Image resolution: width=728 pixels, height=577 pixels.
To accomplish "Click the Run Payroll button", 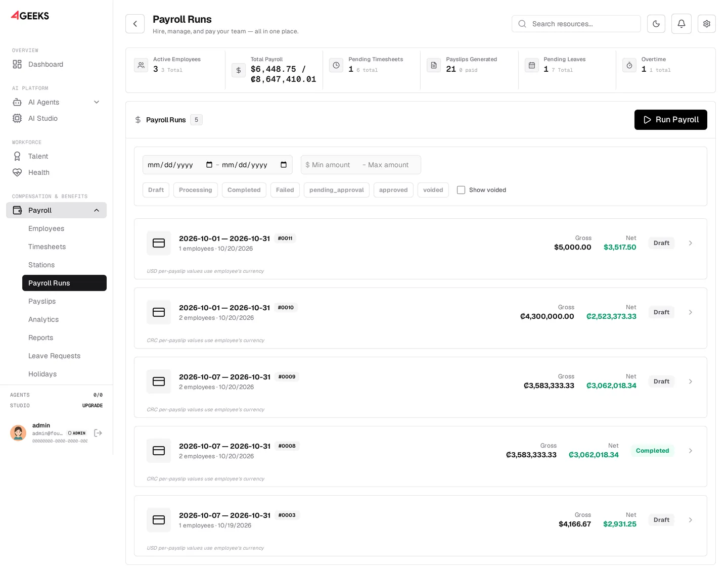I will [x=671, y=120].
